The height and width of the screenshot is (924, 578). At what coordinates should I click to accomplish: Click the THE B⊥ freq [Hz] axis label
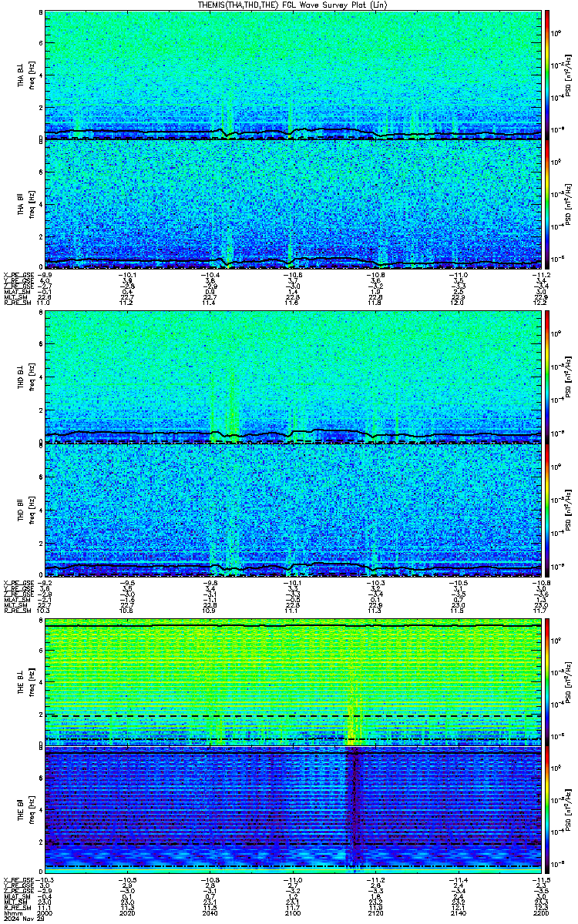click(31, 681)
